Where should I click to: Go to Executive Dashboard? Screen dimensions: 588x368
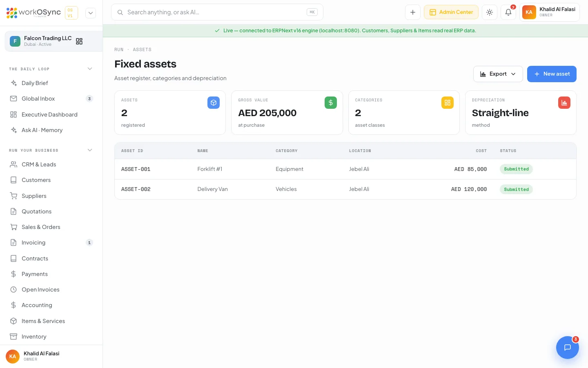[x=51, y=114]
